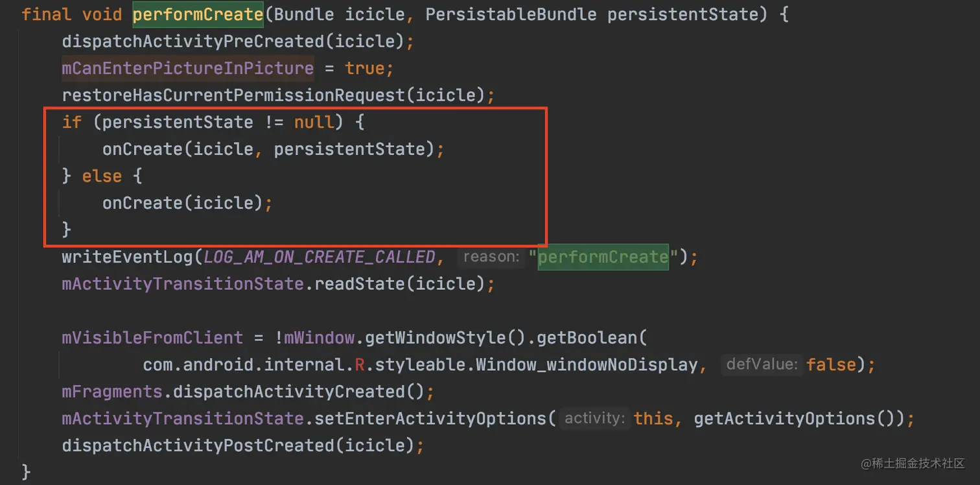Click the performCreate method name in signature
The height and width of the screenshot is (485, 980).
(198, 14)
